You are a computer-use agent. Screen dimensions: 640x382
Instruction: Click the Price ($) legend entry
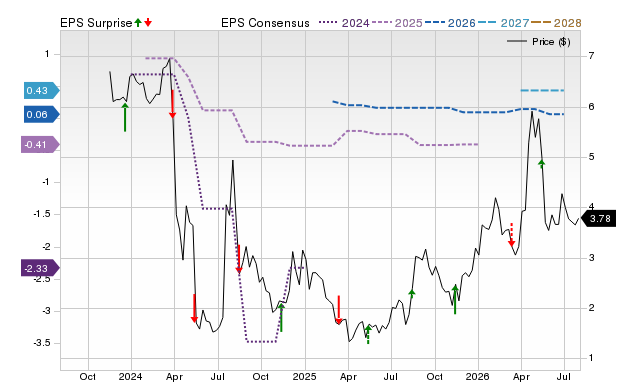[x=539, y=42]
